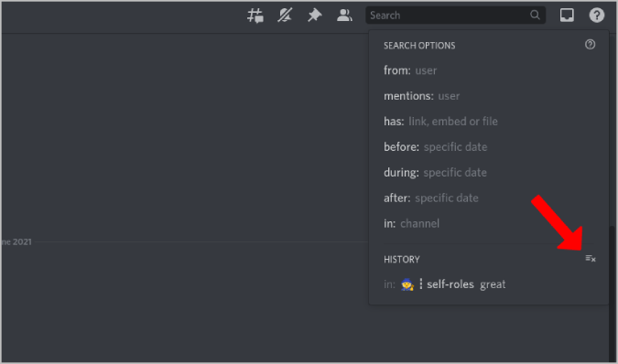Viewport: 618px width, 364px height.
Task: Click the magnifying glass search icon
Action: pos(535,16)
